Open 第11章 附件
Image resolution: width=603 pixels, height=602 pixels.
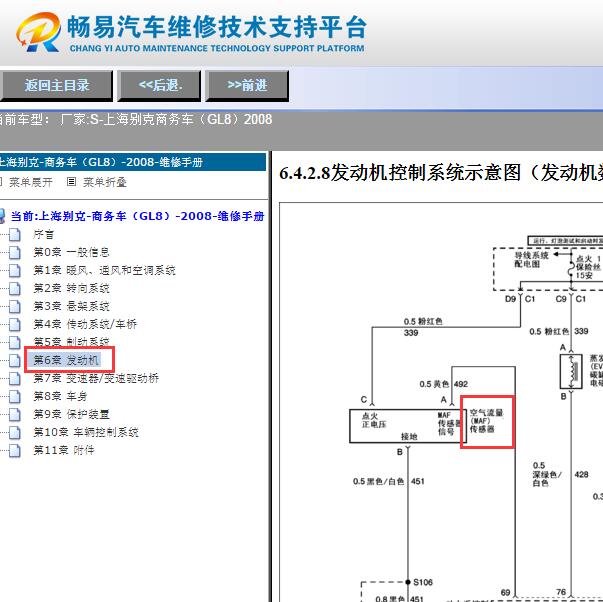click(x=64, y=450)
